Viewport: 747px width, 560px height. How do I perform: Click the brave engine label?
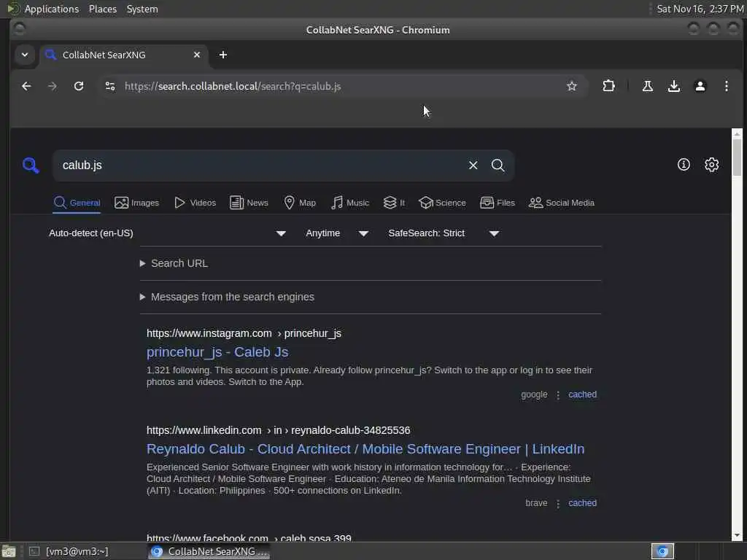(x=536, y=503)
